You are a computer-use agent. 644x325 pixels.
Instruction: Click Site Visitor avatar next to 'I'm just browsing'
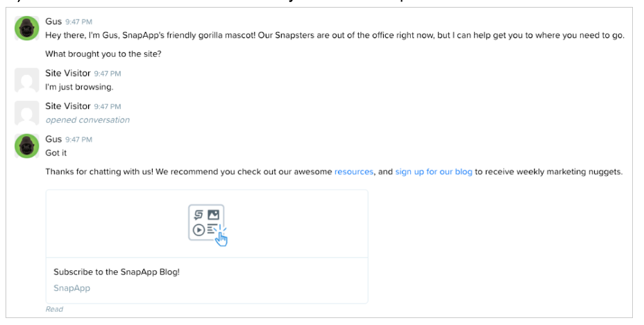[x=26, y=80]
